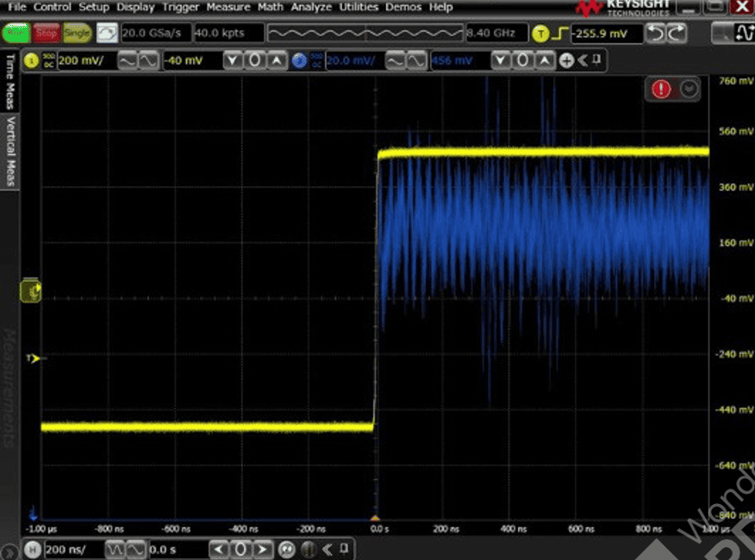Viewport: 755px width, 560px height.
Task: Open the Vertical Meas side tab
Action: coord(10,151)
